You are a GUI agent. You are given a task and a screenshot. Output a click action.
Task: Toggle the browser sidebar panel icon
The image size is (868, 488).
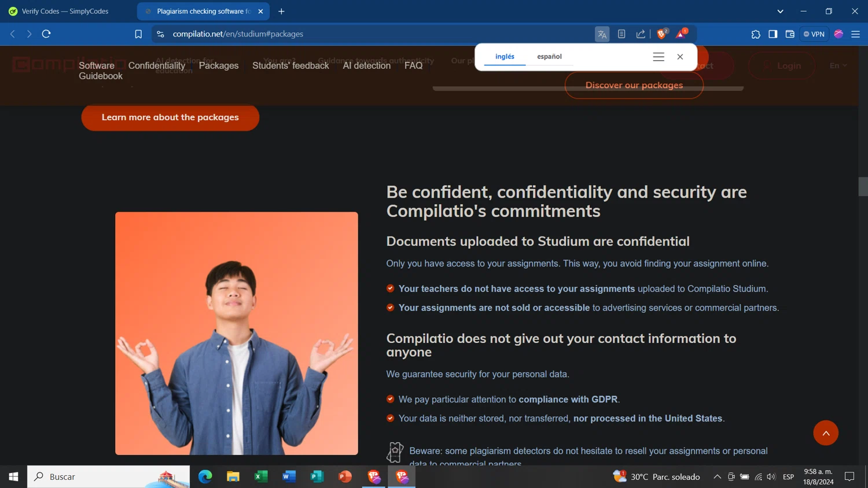(773, 34)
